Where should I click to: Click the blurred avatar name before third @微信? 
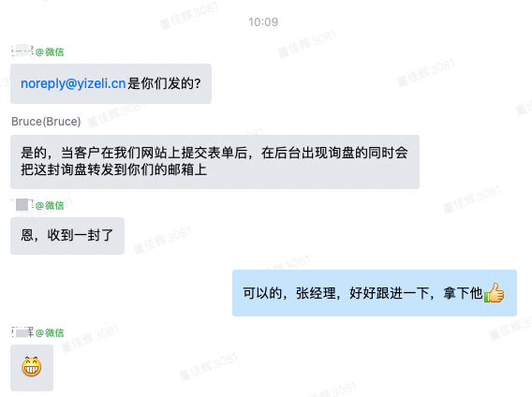pos(22,332)
